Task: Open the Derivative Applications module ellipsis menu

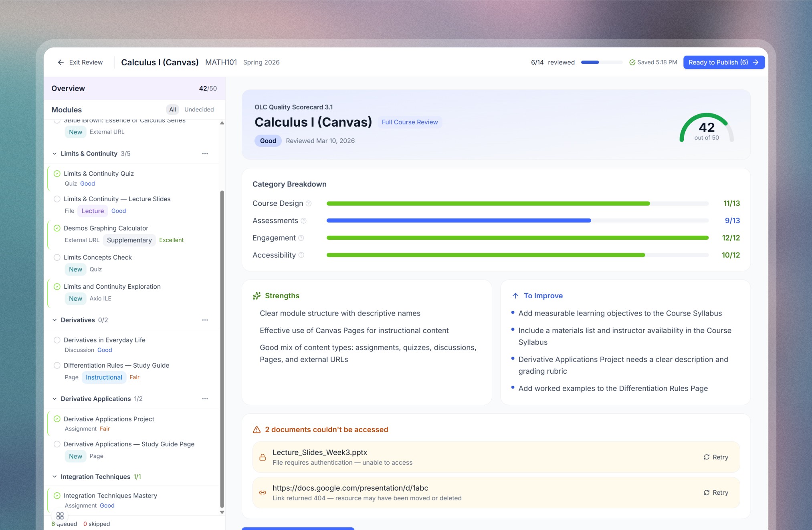Action: pos(205,399)
